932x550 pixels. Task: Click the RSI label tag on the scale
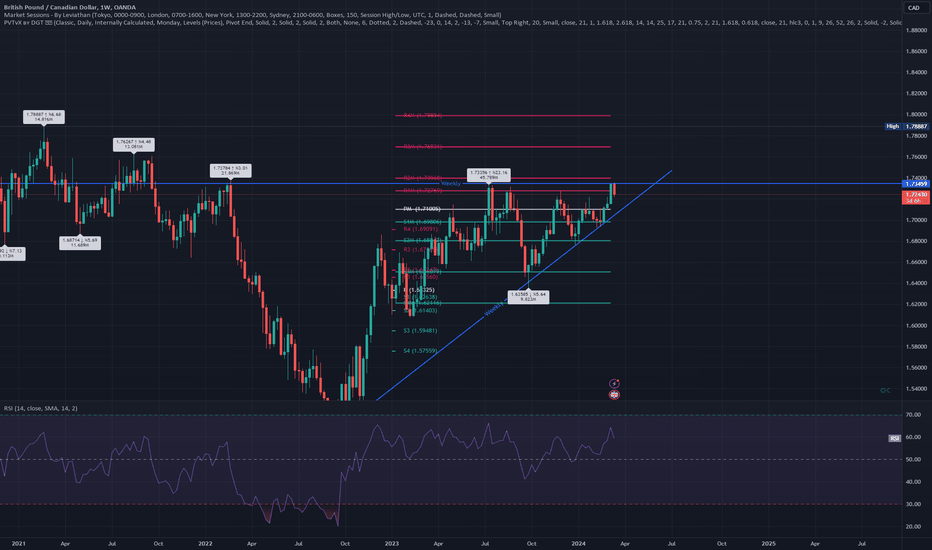895,438
